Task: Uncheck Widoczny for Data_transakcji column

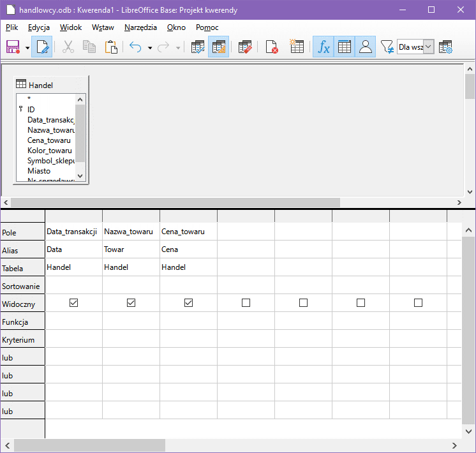Action: [73, 303]
